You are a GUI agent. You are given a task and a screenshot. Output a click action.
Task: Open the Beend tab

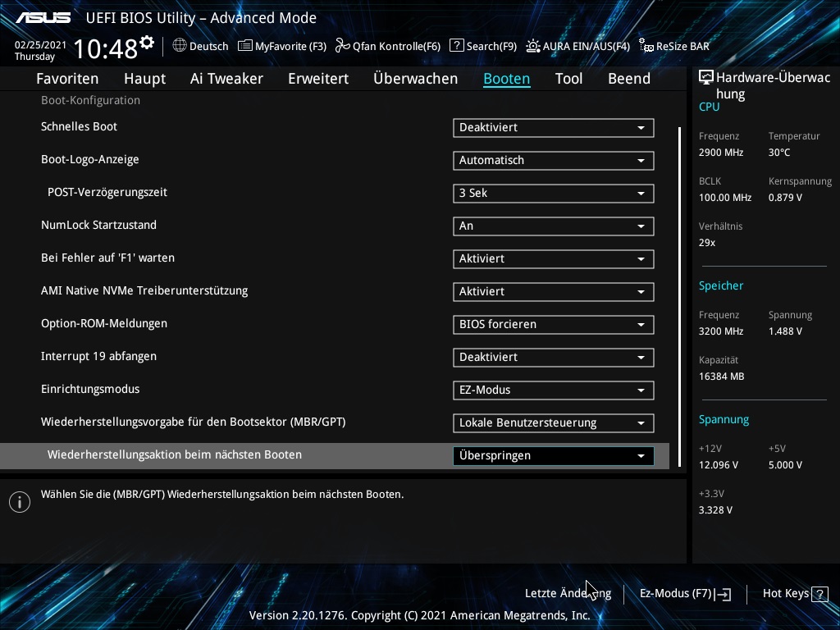pyautogui.click(x=629, y=79)
